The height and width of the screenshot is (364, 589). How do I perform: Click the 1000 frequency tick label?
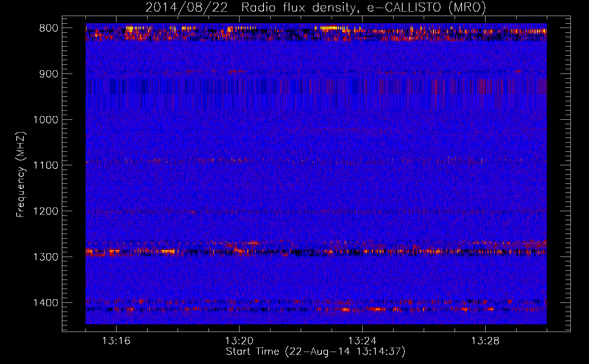click(x=46, y=120)
